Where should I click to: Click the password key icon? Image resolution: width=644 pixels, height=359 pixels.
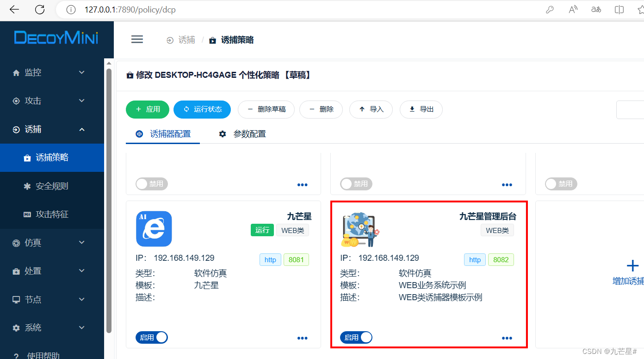coord(550,10)
